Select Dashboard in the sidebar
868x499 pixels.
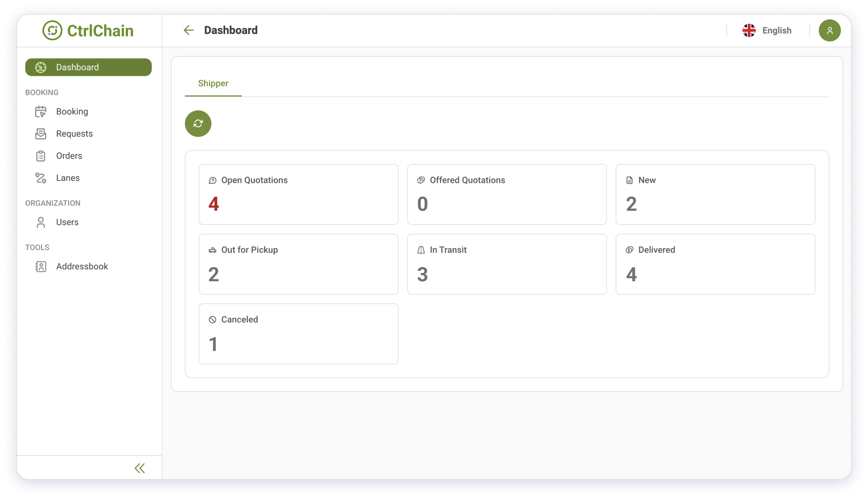(88, 67)
